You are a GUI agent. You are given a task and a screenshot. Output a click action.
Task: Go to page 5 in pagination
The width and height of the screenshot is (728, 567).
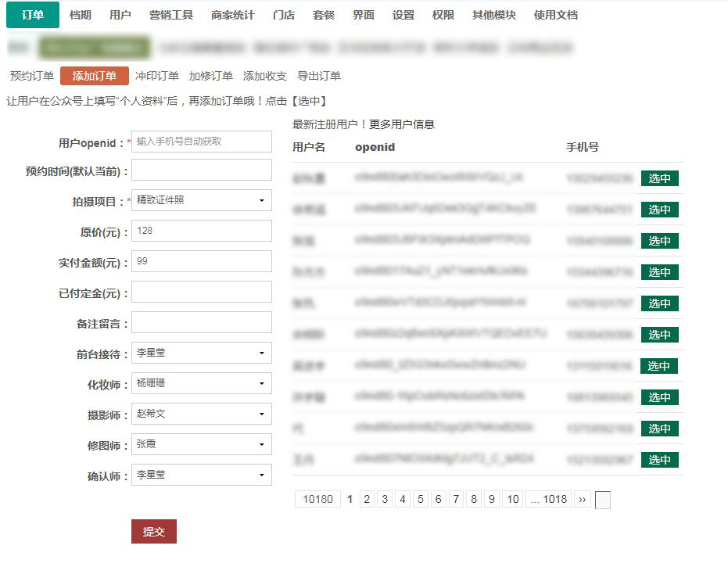tap(421, 499)
